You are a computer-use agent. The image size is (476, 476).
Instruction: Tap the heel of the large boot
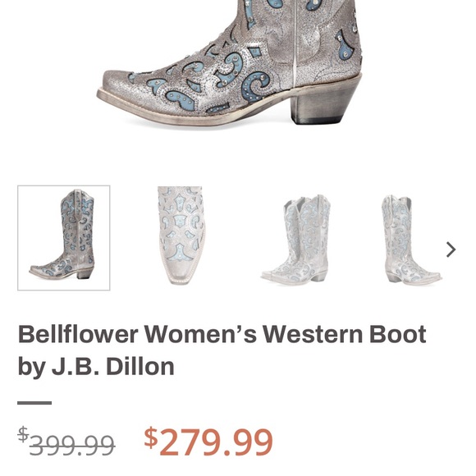click(x=322, y=105)
